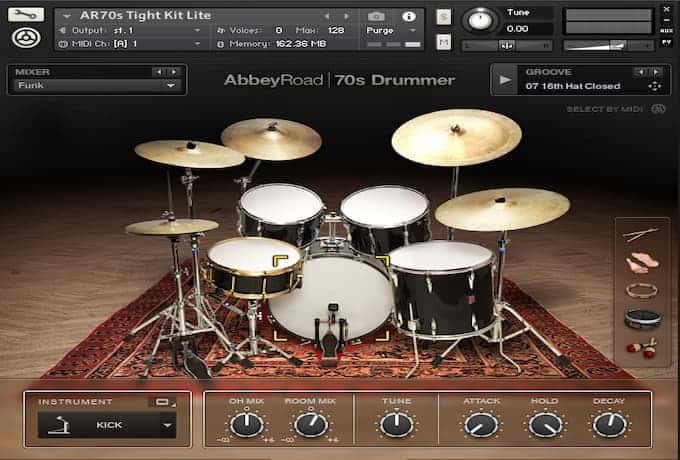Select the leftmost crash cymbal
This screenshot has width=680, height=460.
(x=190, y=153)
